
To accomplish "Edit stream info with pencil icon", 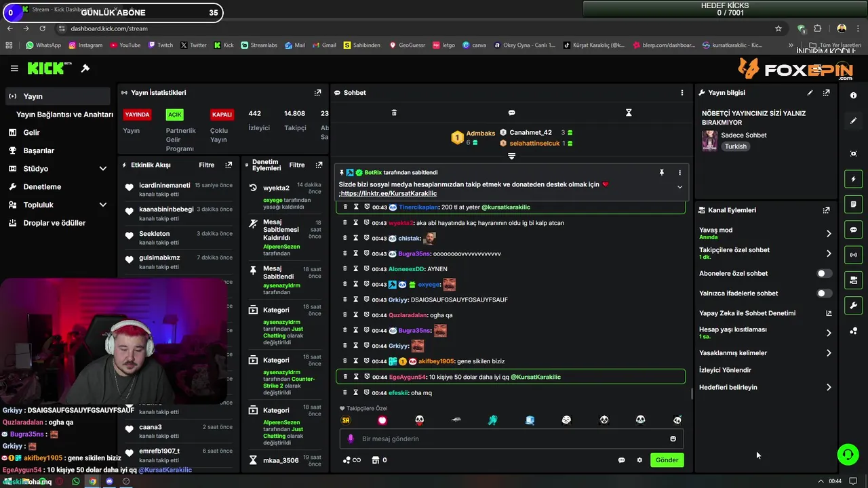I will point(810,93).
